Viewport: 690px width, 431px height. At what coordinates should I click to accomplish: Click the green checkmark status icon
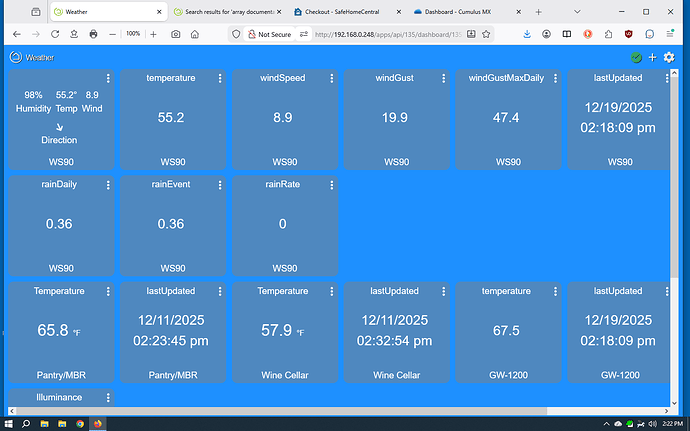tap(637, 57)
